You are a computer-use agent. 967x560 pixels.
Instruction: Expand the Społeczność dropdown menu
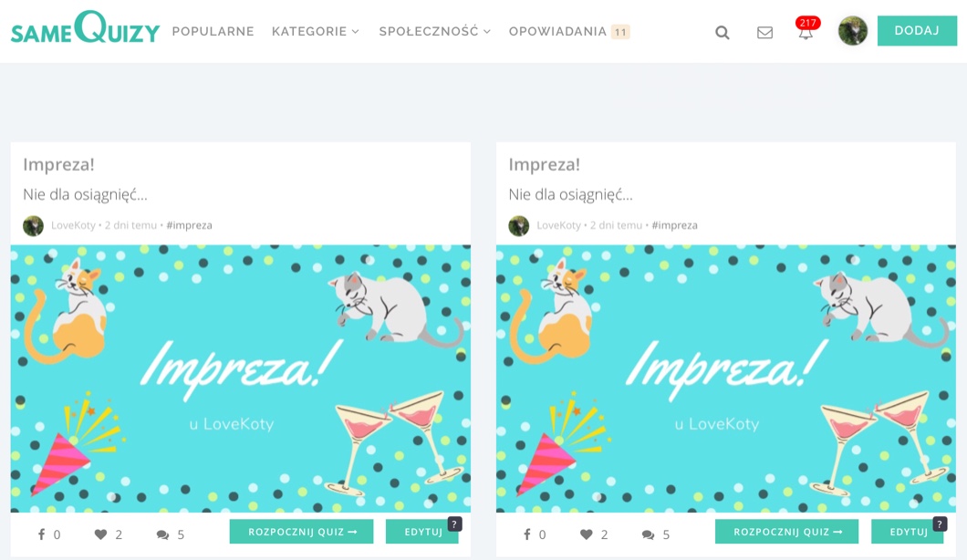435,31
